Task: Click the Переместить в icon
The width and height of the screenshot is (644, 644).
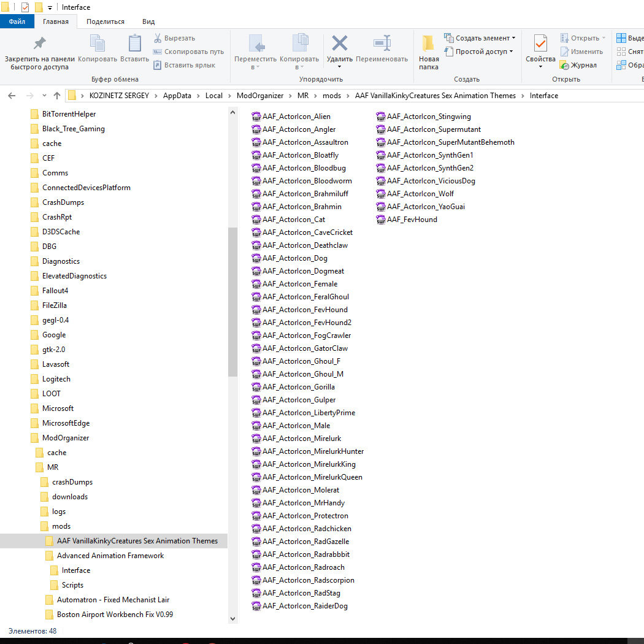Action: (x=256, y=43)
